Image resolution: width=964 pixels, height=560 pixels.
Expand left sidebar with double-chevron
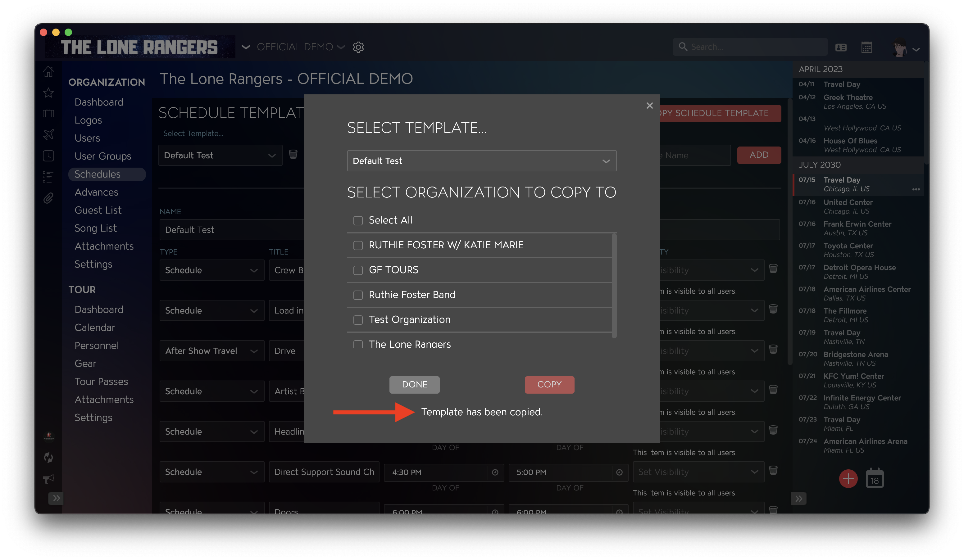tap(56, 498)
